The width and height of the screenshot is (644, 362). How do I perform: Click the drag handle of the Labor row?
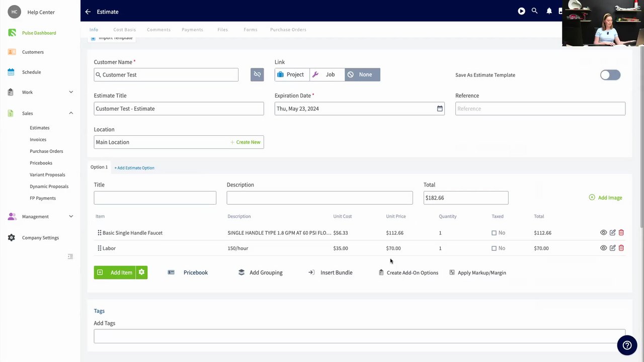[x=100, y=248]
